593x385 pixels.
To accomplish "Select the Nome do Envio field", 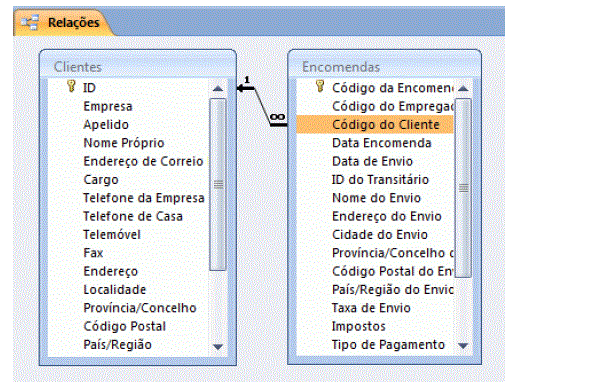I will pyautogui.click(x=376, y=198).
